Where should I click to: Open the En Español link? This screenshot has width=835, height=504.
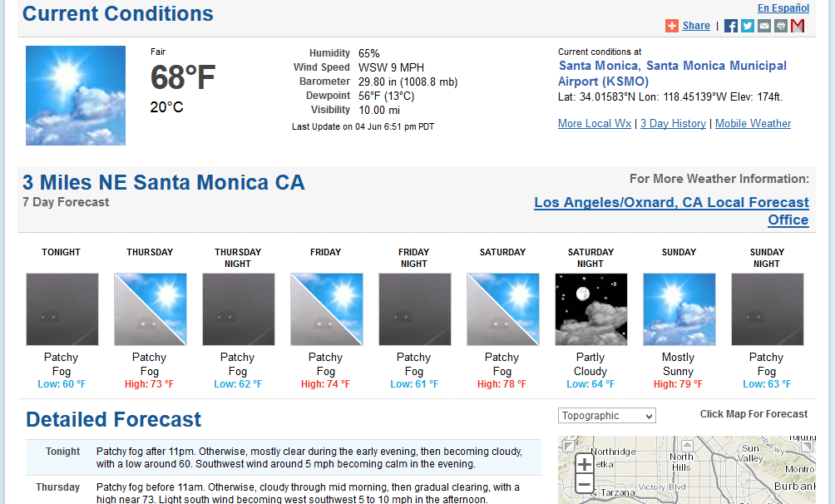(783, 8)
